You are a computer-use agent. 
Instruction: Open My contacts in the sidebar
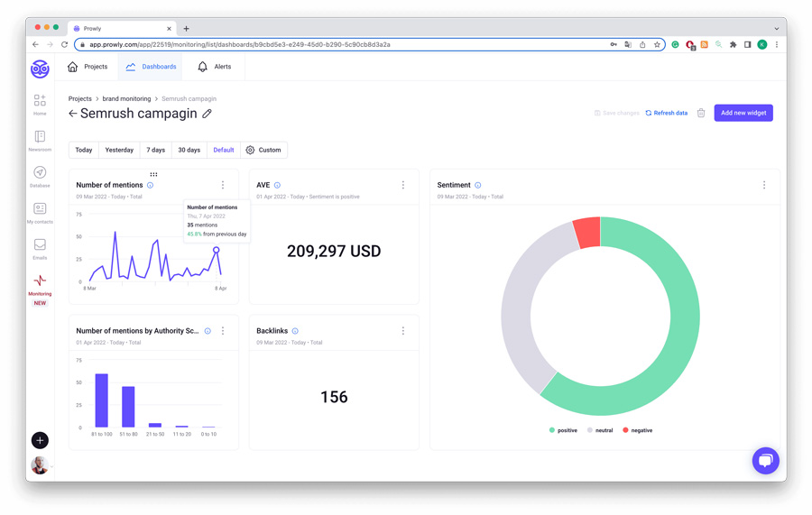pyautogui.click(x=40, y=213)
